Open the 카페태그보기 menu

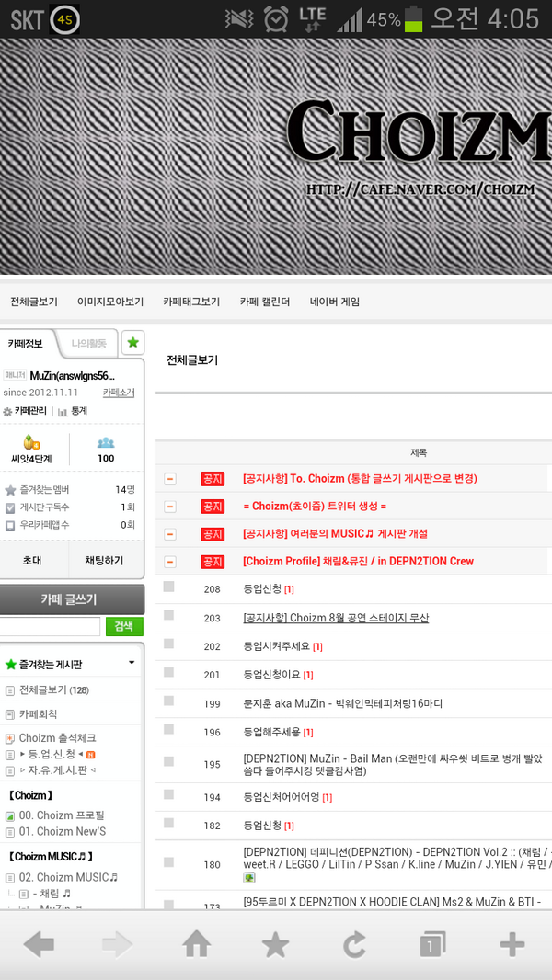tap(191, 302)
